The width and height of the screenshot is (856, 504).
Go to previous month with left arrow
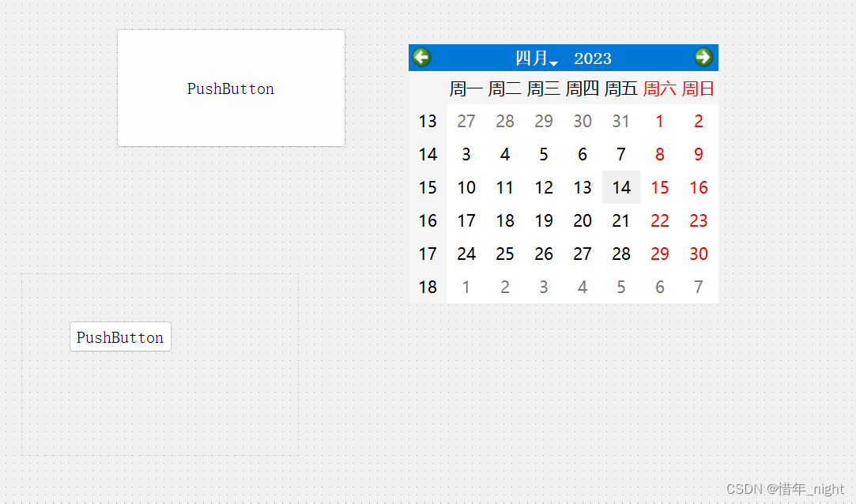[421, 57]
